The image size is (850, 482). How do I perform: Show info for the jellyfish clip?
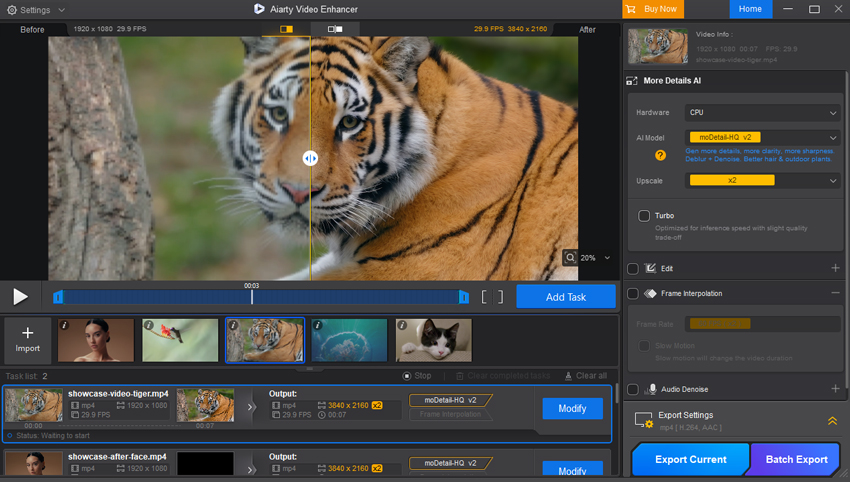[318, 325]
